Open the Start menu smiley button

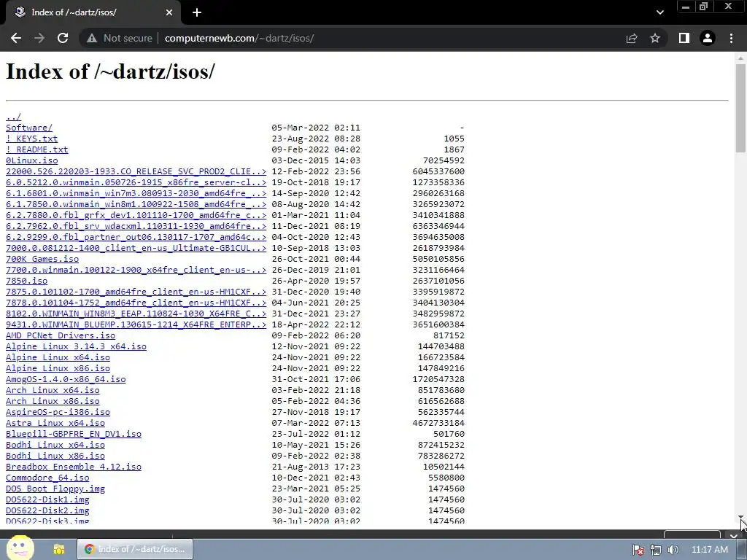(x=20, y=548)
